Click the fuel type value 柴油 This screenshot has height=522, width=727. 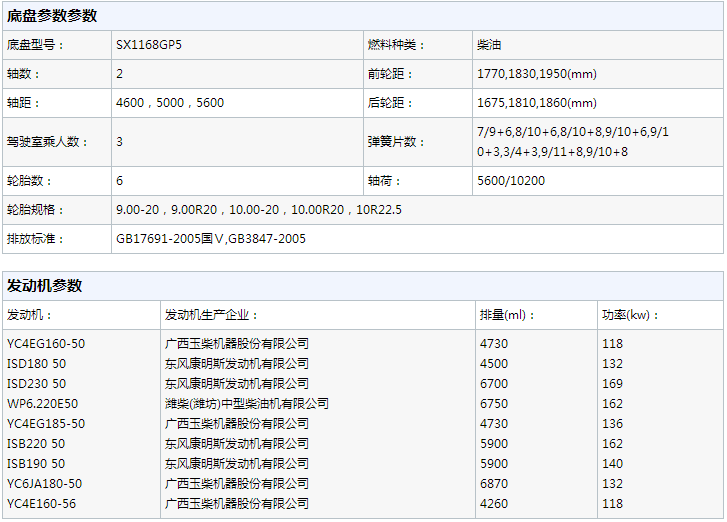(x=489, y=45)
